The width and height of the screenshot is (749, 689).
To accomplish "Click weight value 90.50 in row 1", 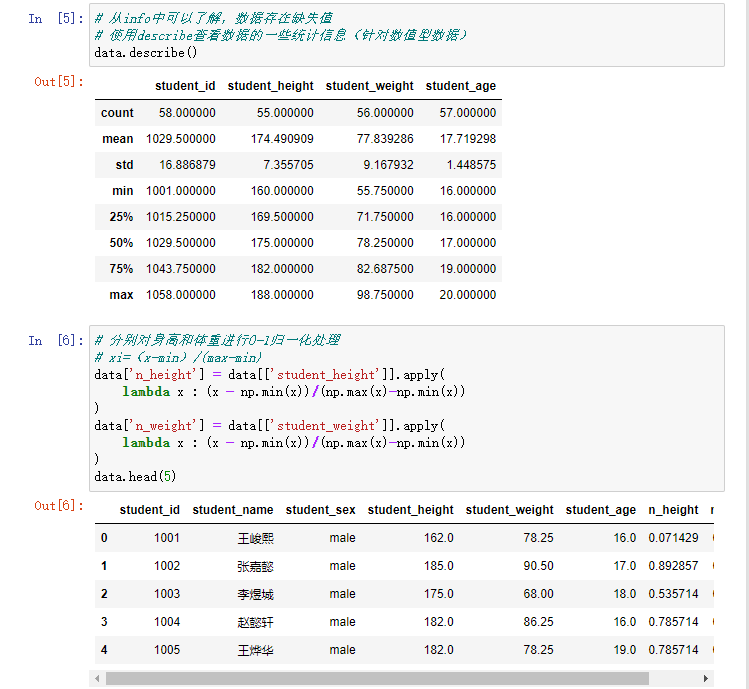I will click(538, 566).
